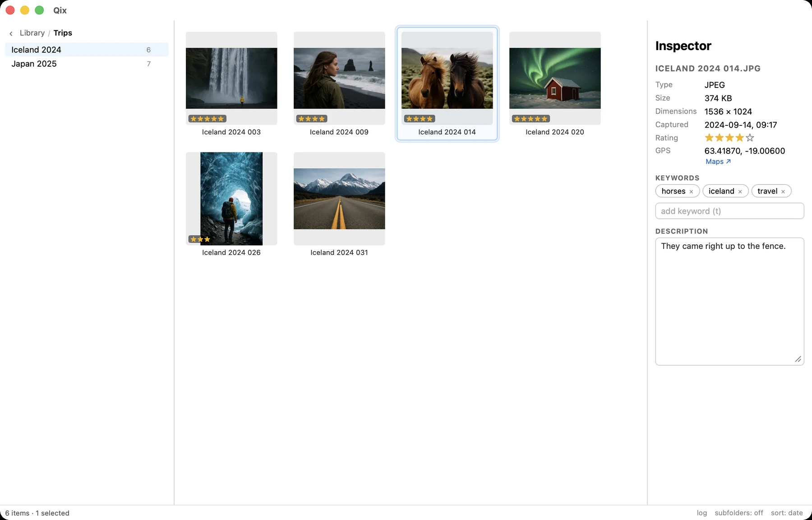The image size is (812, 520).
Task: Click the horses keyword chip label
Action: 674,191
